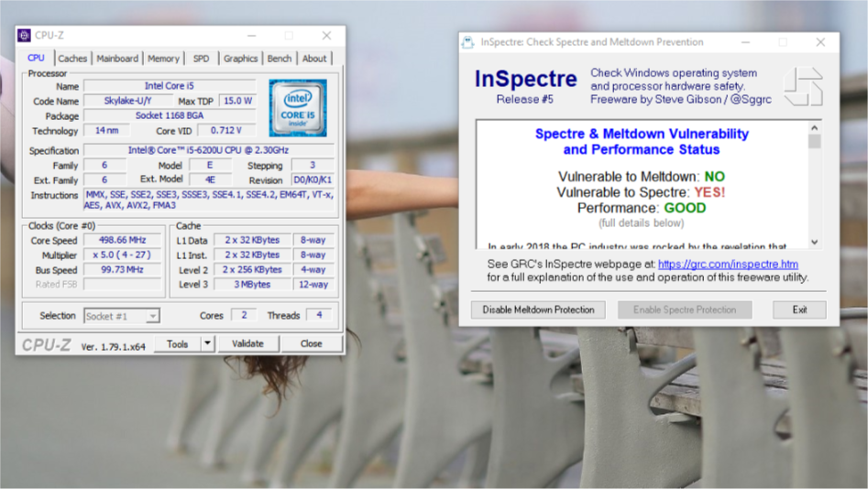Click the Name field 'Intel Core i5'
This screenshot has height=489, width=868.
click(x=170, y=86)
